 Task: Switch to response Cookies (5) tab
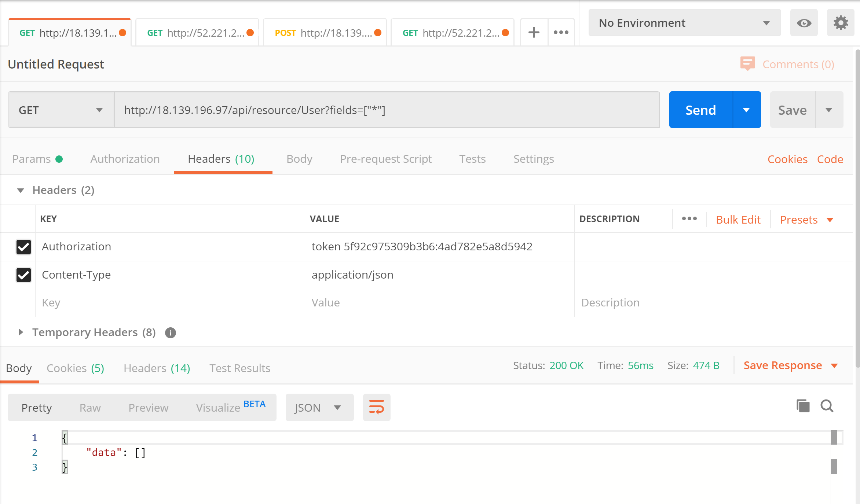(76, 368)
